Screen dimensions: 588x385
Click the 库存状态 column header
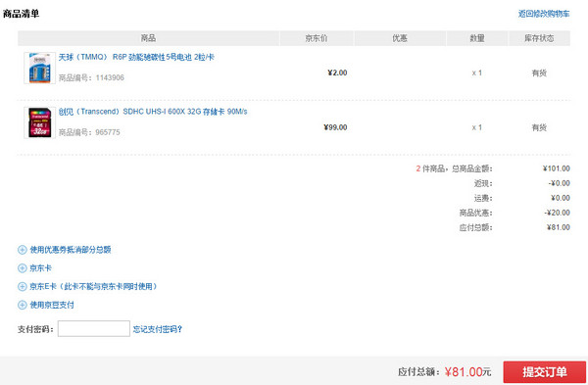[539, 38]
